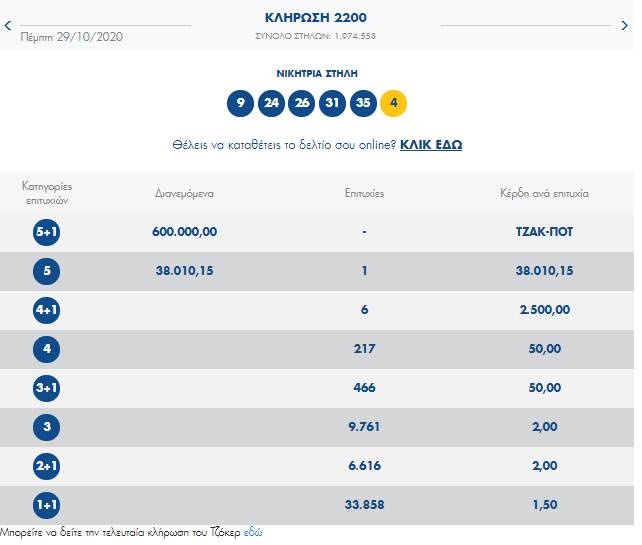The height and width of the screenshot is (545, 642).
Task: Select the 5+1 category badge
Action: click(47, 231)
